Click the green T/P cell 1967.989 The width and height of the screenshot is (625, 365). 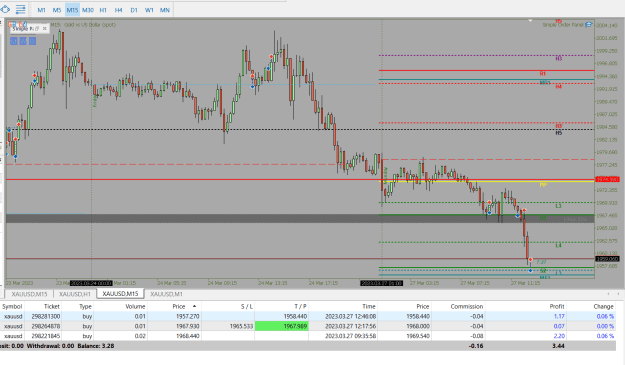click(281, 326)
